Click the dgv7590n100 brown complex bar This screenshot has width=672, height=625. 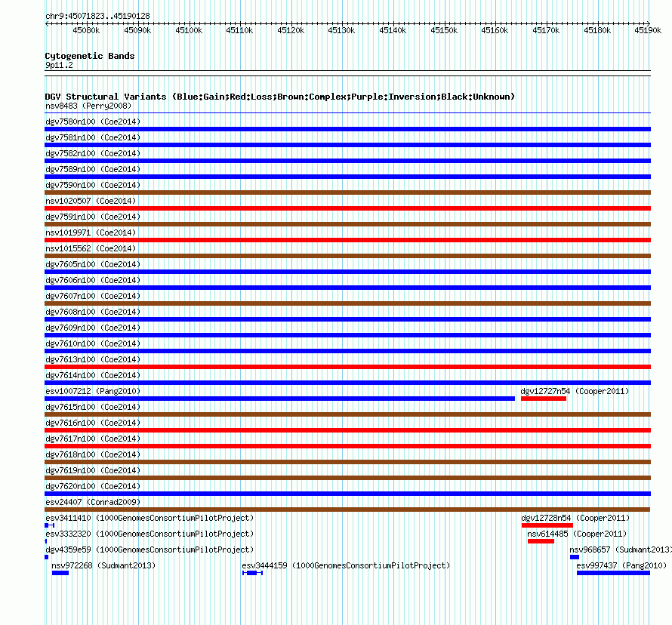[x=347, y=192]
